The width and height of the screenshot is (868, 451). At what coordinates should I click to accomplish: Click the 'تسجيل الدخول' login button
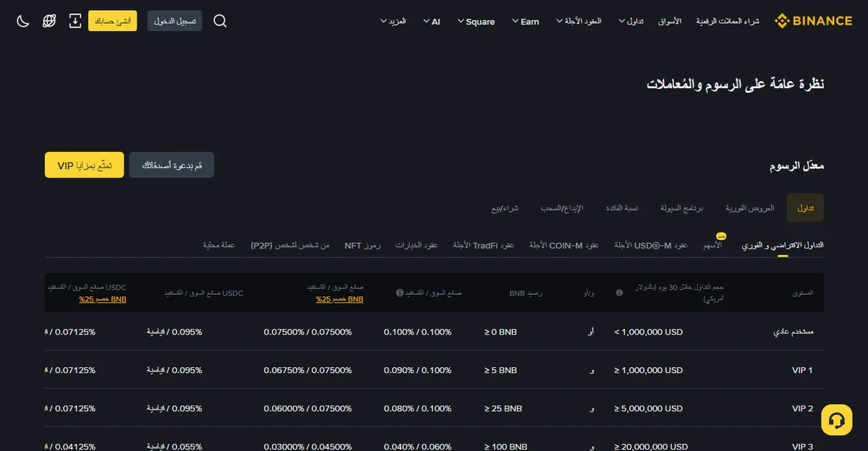(174, 21)
